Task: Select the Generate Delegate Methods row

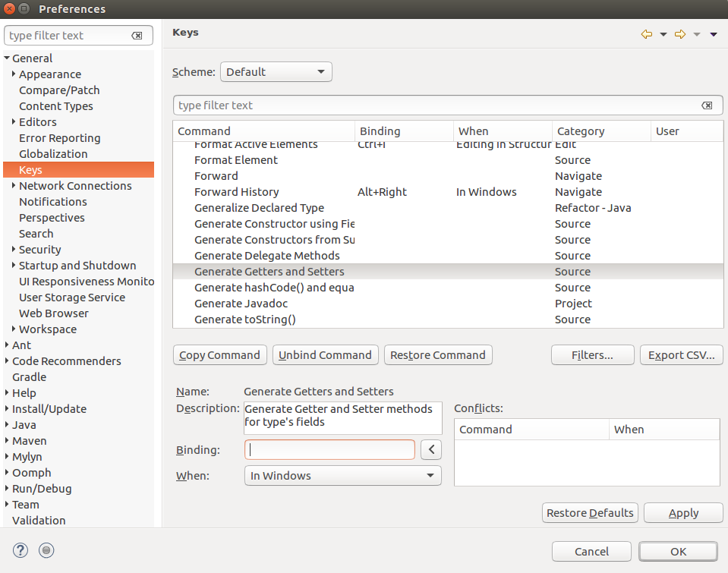Action: pyautogui.click(x=448, y=256)
